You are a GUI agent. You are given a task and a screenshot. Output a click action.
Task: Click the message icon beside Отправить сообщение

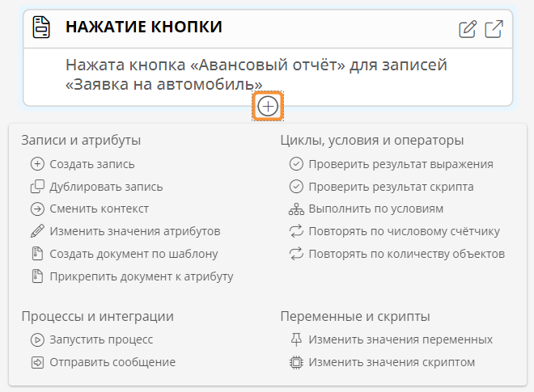(x=37, y=362)
